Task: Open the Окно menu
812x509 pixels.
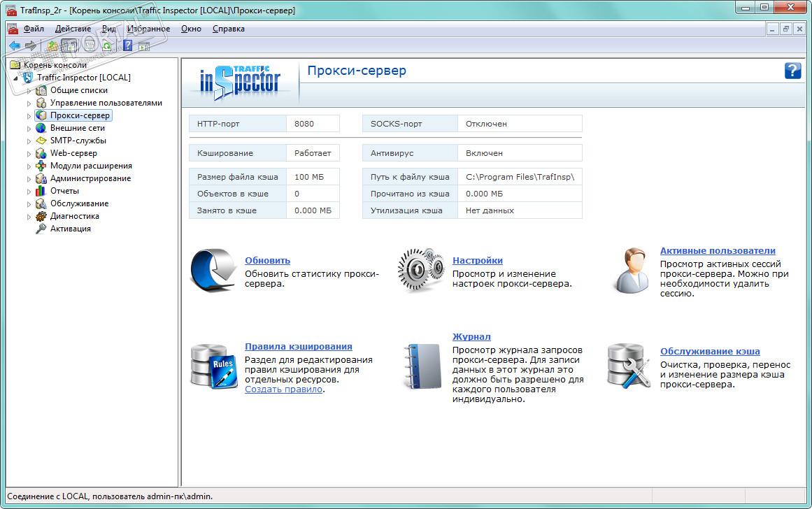Action: pyautogui.click(x=191, y=29)
